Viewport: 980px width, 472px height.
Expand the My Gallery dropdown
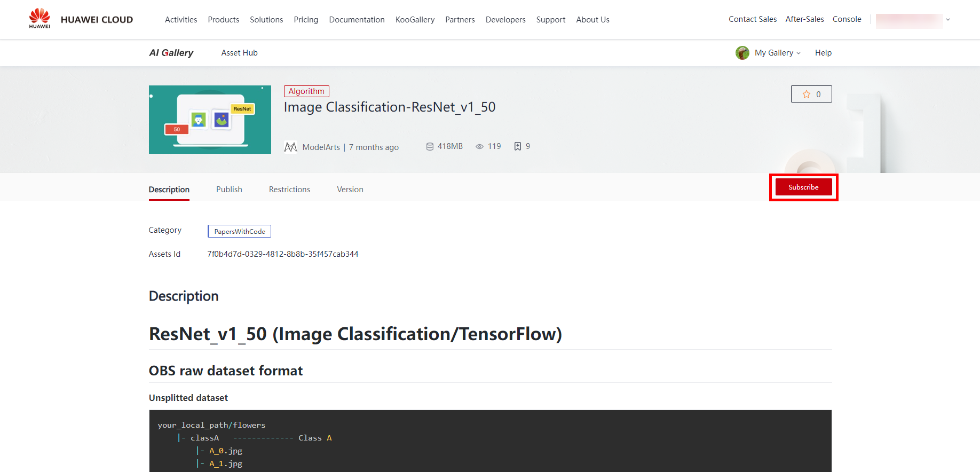(x=778, y=53)
